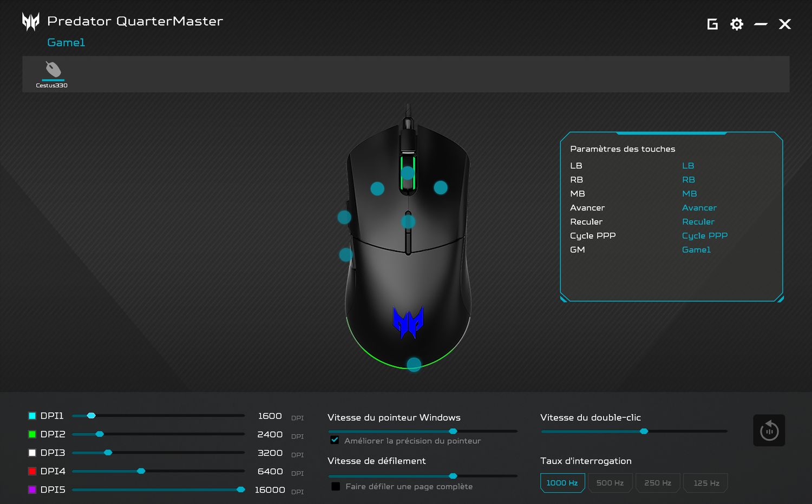Click DPI4 red color swatch
Image resolution: width=812 pixels, height=504 pixels.
coord(32,471)
